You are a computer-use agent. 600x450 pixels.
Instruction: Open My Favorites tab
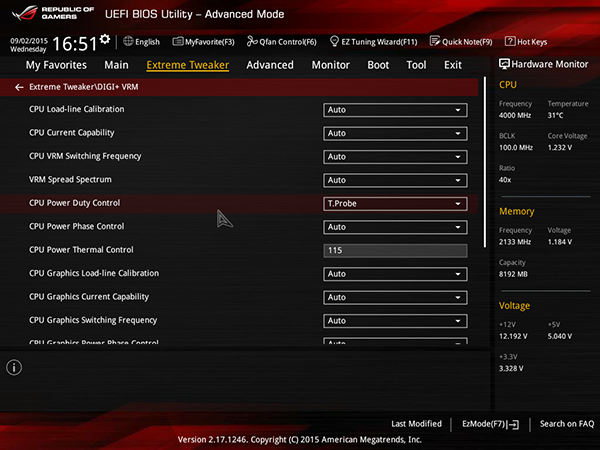[x=56, y=65]
